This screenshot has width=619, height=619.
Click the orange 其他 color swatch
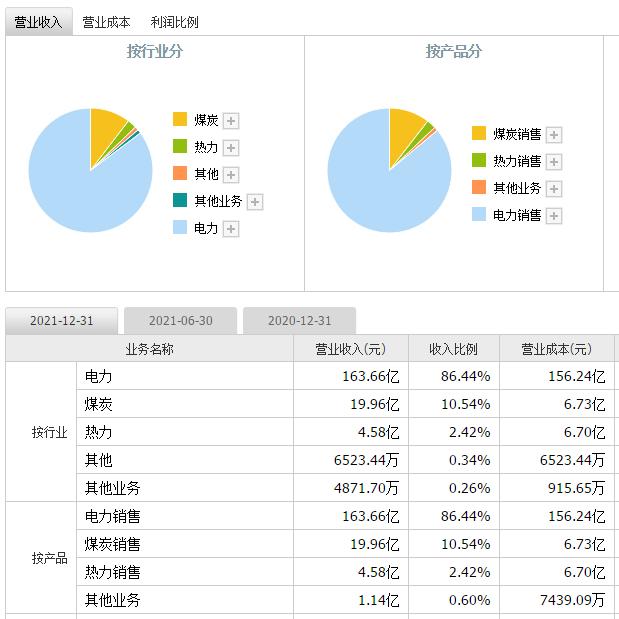point(180,173)
